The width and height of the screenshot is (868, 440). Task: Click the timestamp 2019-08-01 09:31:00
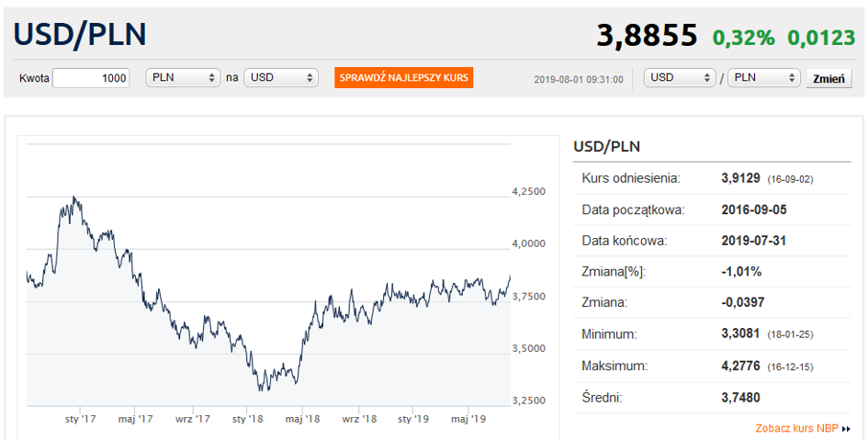point(579,80)
